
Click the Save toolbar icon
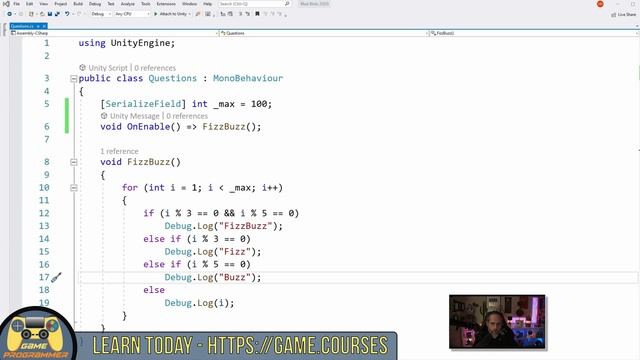(x=50, y=14)
